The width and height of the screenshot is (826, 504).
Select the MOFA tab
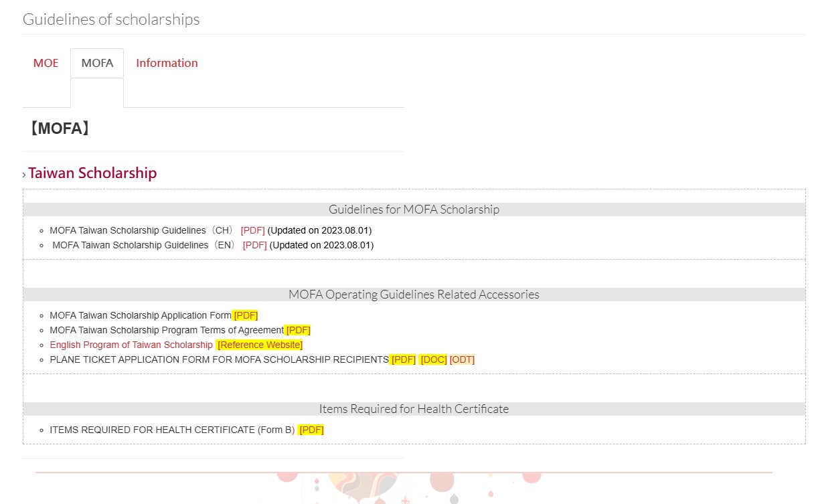(97, 63)
